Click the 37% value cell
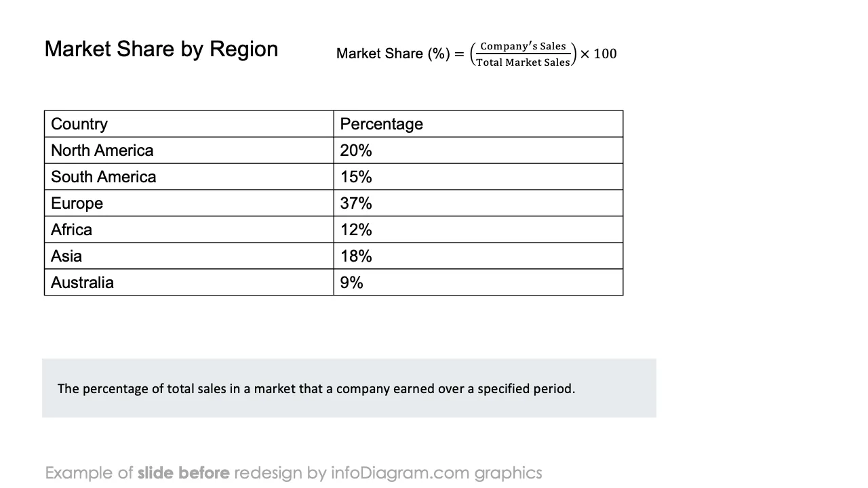 click(x=478, y=203)
